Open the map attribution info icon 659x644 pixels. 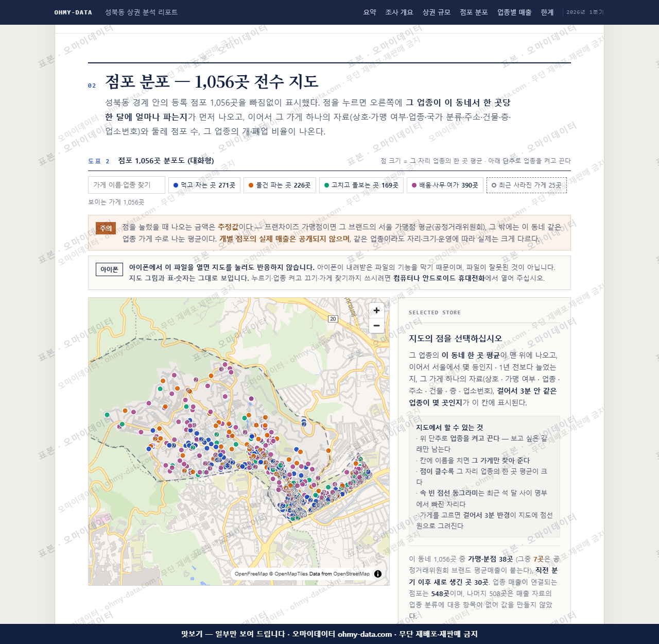point(378,574)
